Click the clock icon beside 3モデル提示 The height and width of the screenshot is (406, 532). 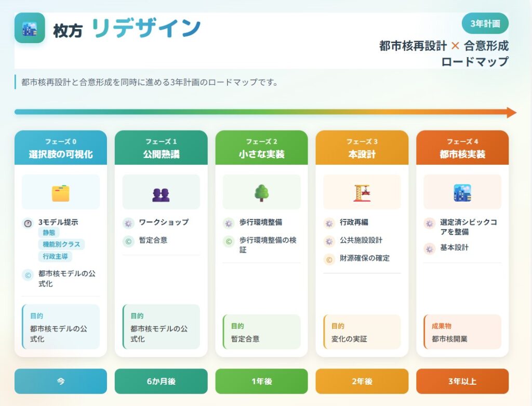click(28, 224)
